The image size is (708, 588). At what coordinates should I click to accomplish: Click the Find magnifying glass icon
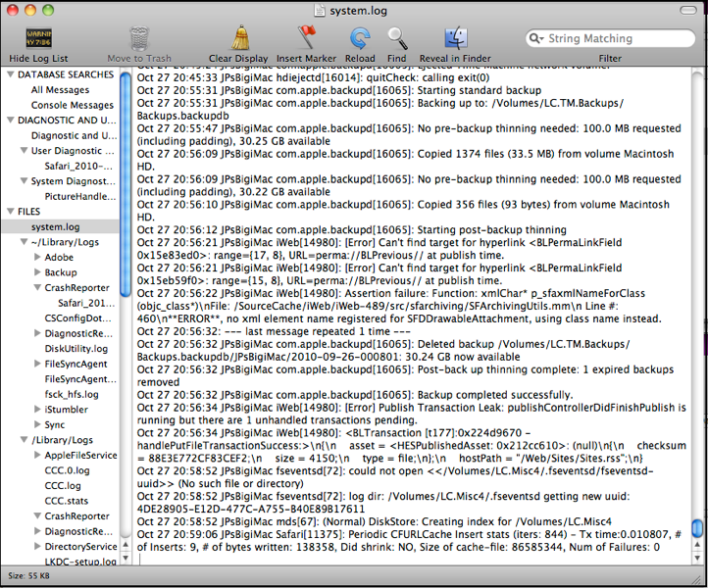[397, 38]
